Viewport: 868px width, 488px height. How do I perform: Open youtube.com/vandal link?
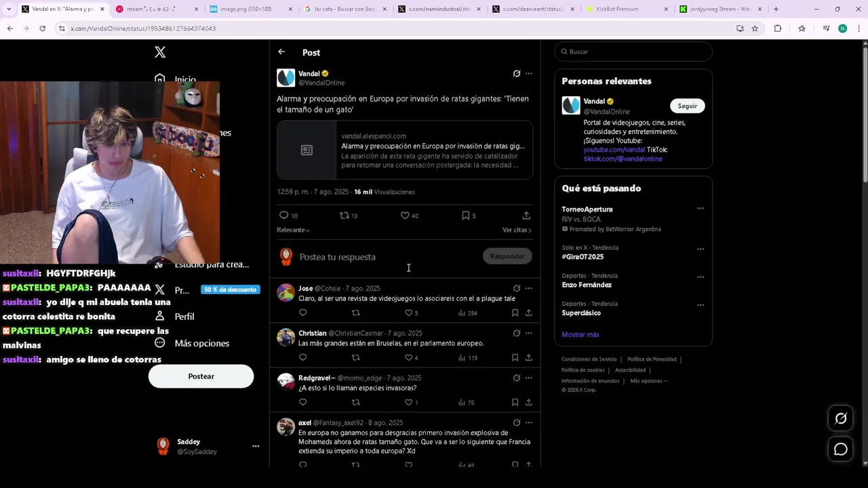[614, 149]
